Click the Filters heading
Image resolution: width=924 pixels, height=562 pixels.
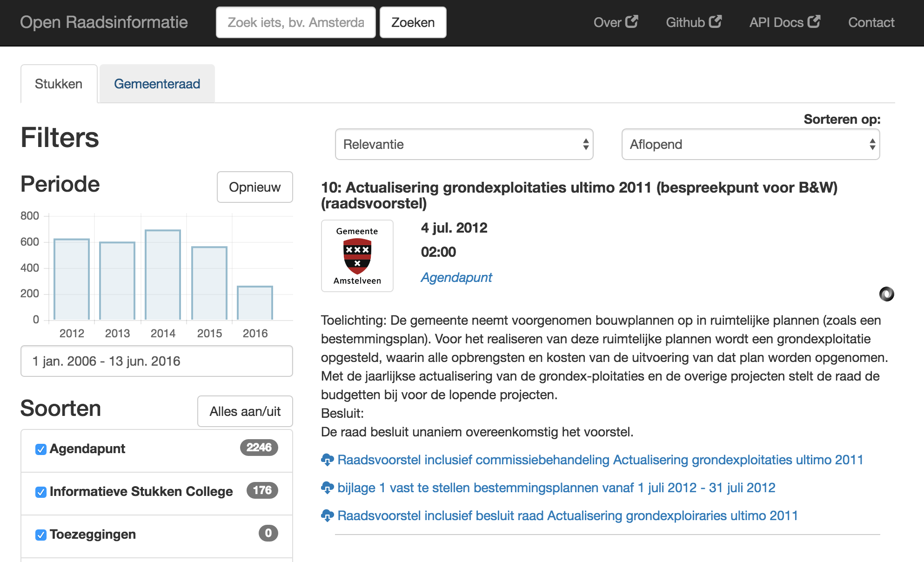60,138
